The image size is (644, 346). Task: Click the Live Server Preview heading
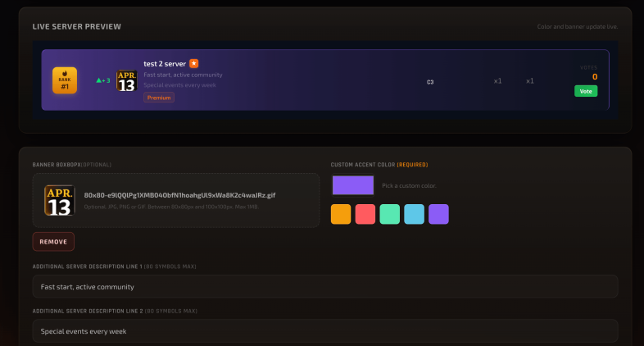[x=77, y=27]
